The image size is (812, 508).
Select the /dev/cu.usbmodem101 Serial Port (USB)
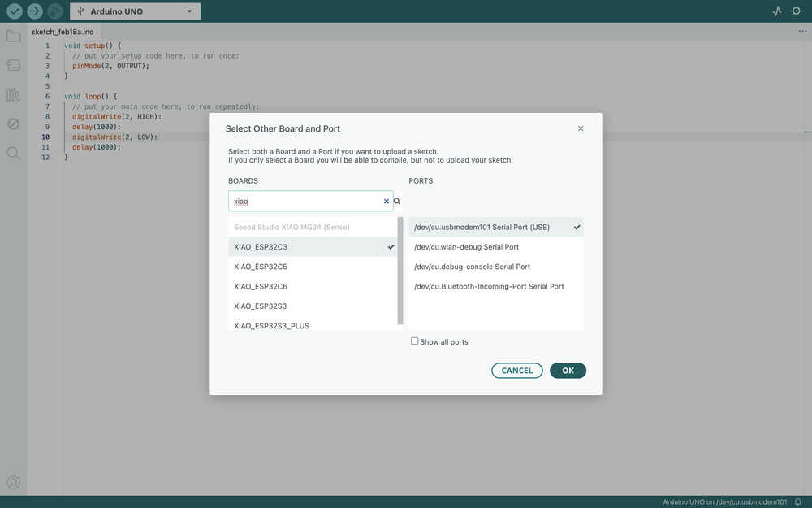pos(496,227)
